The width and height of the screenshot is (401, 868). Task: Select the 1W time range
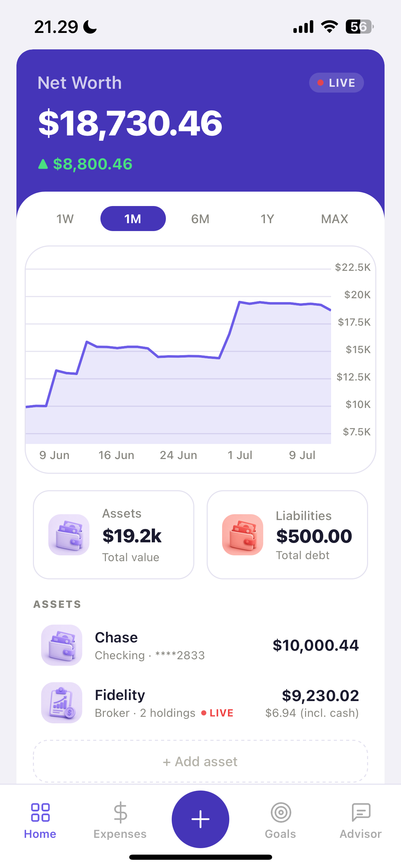coord(65,219)
